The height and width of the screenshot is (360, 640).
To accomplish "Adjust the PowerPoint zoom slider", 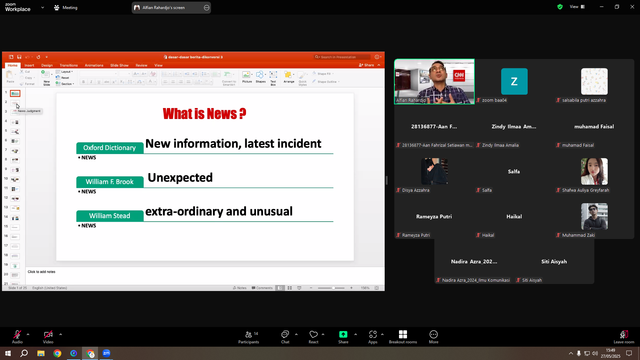I will click(333, 288).
